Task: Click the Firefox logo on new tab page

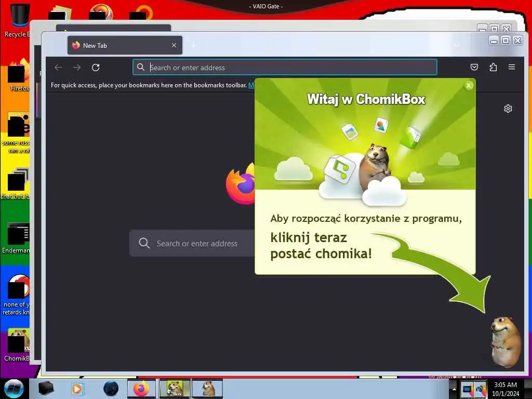Action: pyautogui.click(x=241, y=184)
